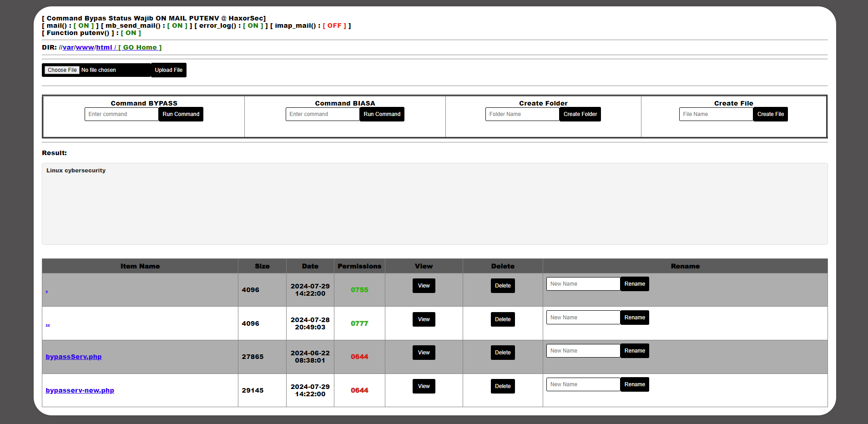The width and height of the screenshot is (868, 424).
Task: Open the bypassServ.php file link
Action: pos(74,357)
